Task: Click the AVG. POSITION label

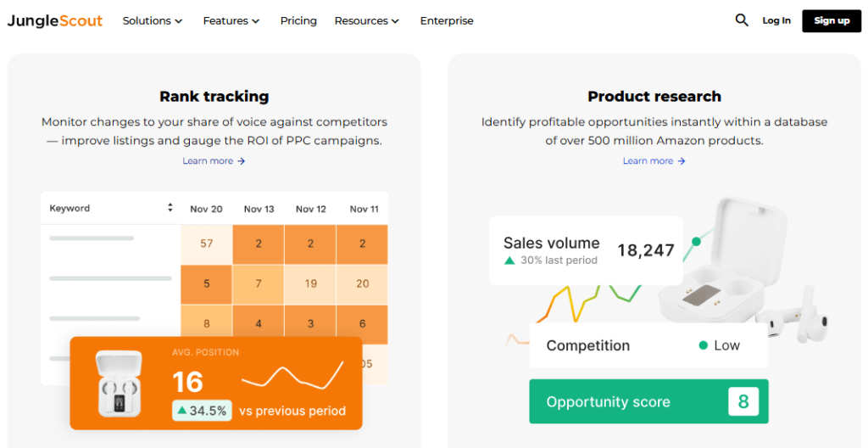Action: pyautogui.click(x=205, y=352)
